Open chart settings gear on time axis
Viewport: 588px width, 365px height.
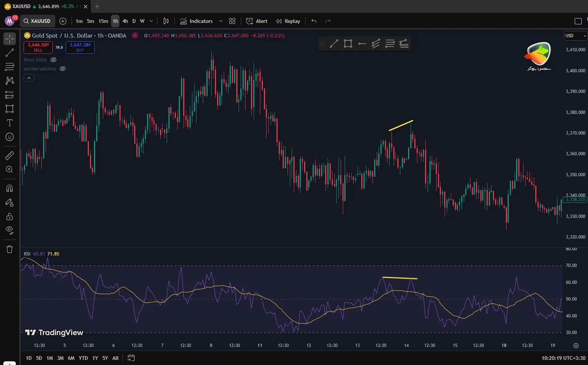(576, 345)
